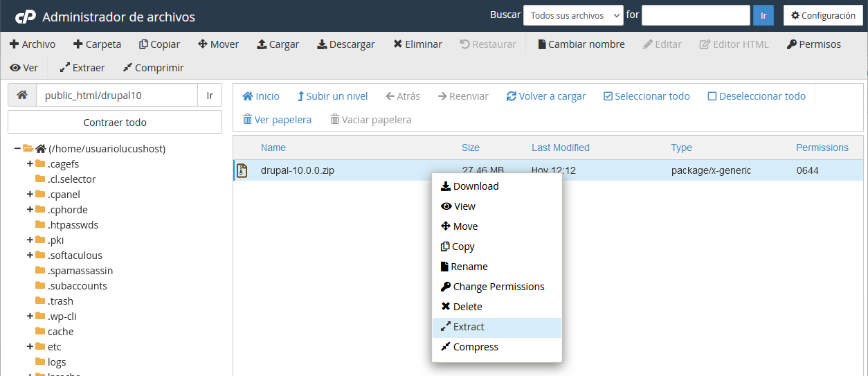This screenshot has height=376, width=868.
Task: Expand the .wp-cli folder
Action: (30, 316)
